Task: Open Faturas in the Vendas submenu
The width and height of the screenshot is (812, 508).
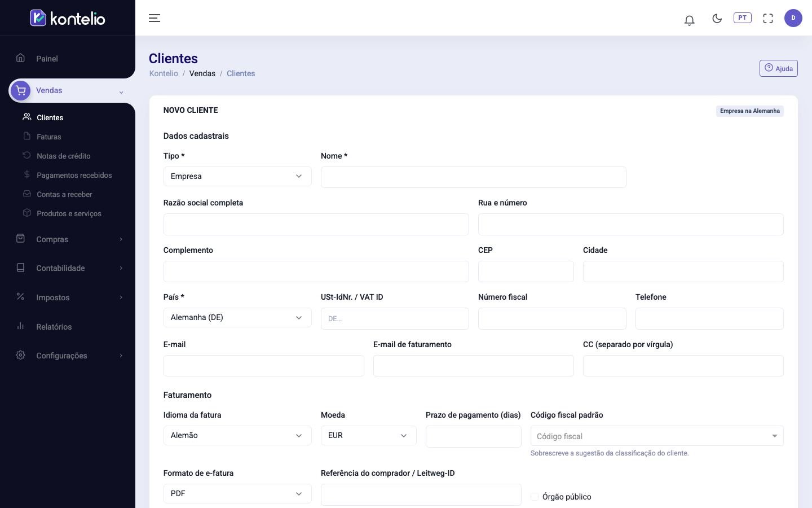Action: click(x=49, y=137)
